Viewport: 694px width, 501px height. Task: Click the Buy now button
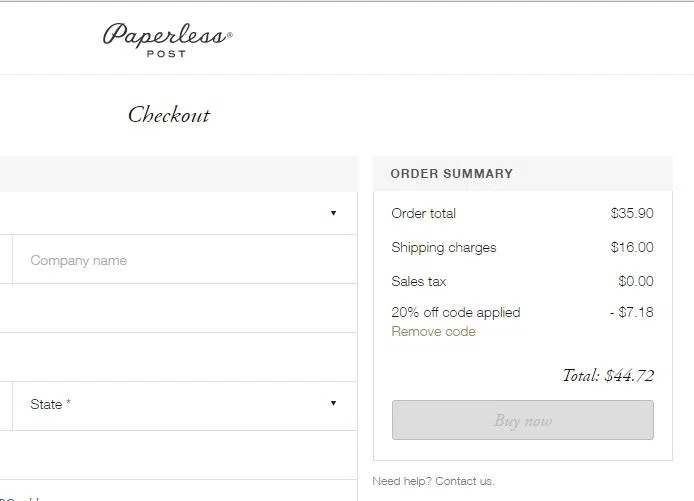pos(523,420)
